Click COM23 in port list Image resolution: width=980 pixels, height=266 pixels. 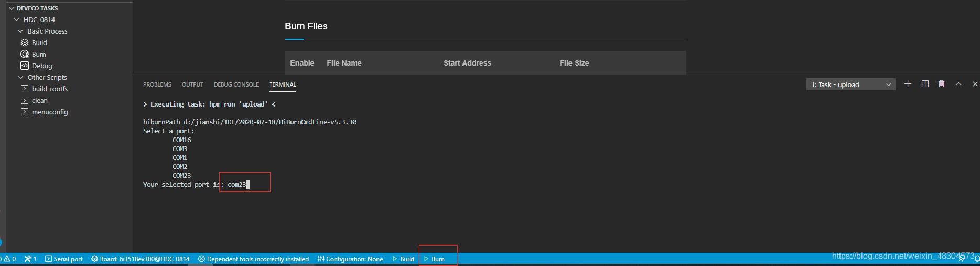tap(181, 176)
